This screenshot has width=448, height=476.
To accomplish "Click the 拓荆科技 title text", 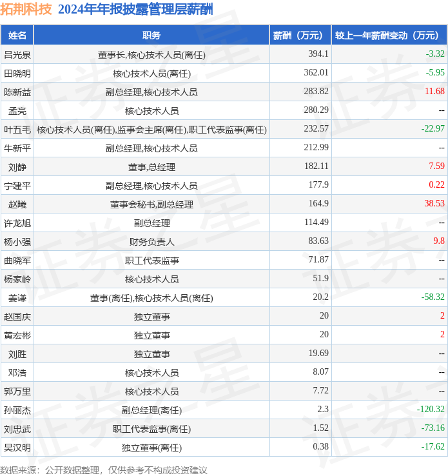I will point(26,9).
